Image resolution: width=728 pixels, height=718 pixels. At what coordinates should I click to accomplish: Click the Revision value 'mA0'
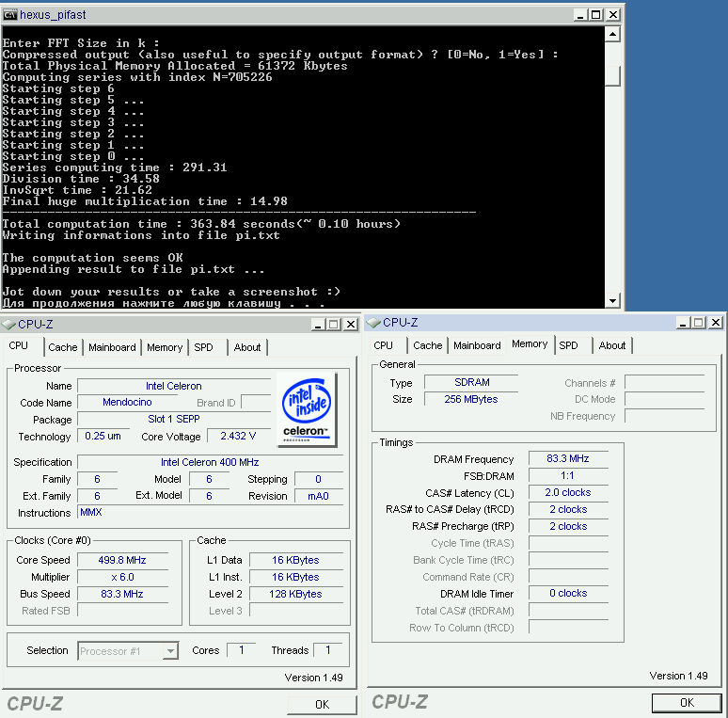coord(319,496)
